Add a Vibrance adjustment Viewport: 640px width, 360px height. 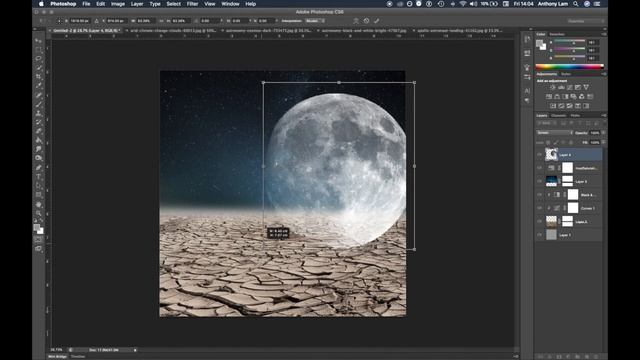(x=586, y=87)
